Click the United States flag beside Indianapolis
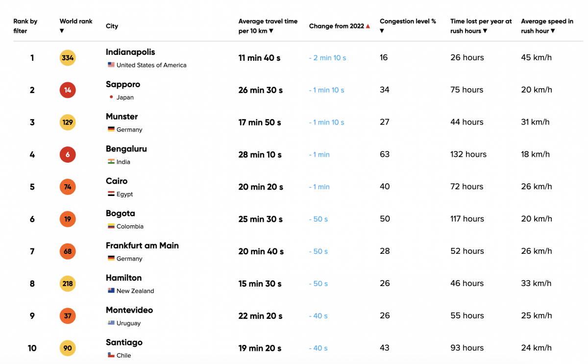 point(111,65)
